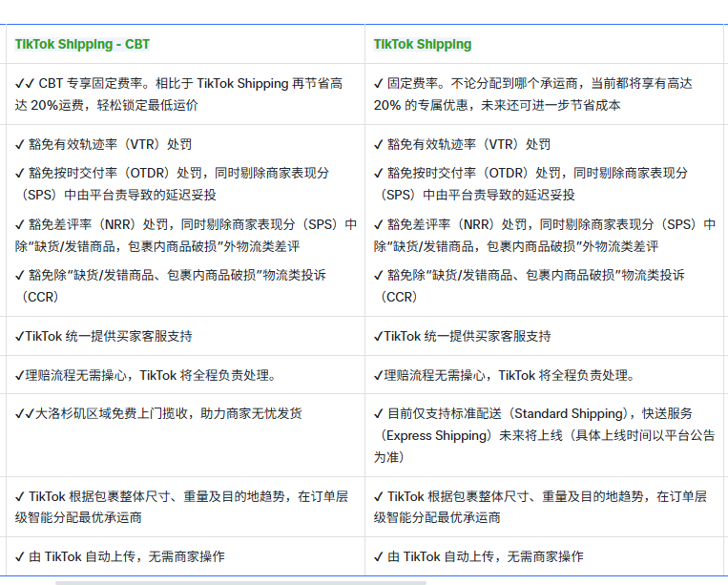This screenshot has height=585, width=728.
Task: Click the "TikTok Shipping - CBT" column header
Action: [82, 44]
